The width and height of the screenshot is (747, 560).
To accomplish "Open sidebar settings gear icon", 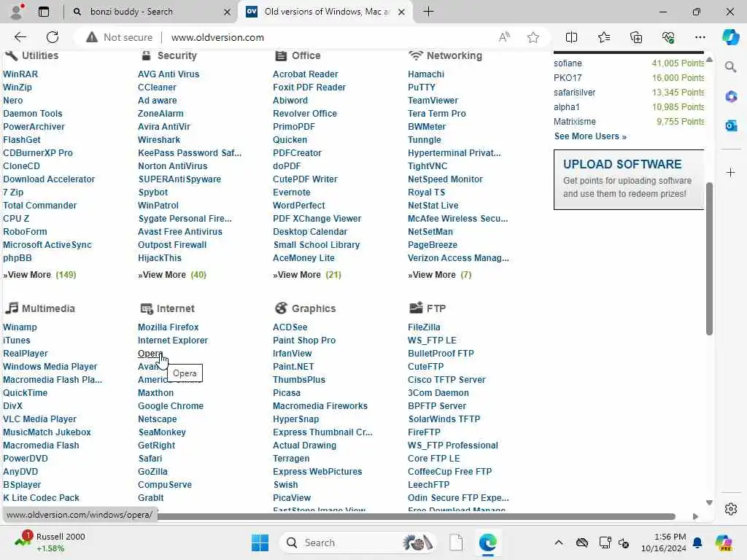I will click(731, 509).
